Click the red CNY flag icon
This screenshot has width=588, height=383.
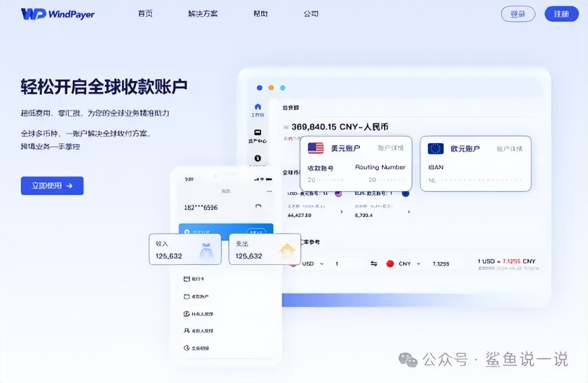click(x=390, y=264)
